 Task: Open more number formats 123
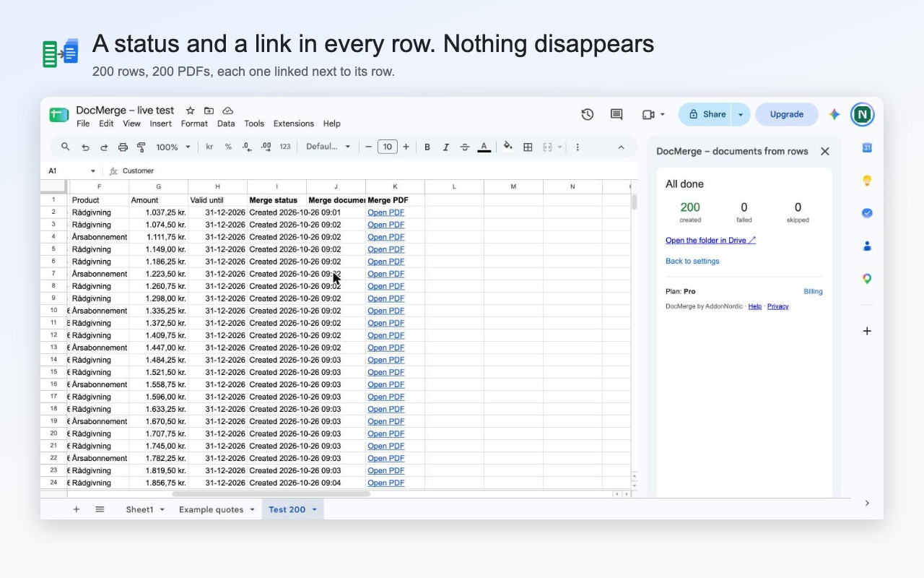(285, 147)
